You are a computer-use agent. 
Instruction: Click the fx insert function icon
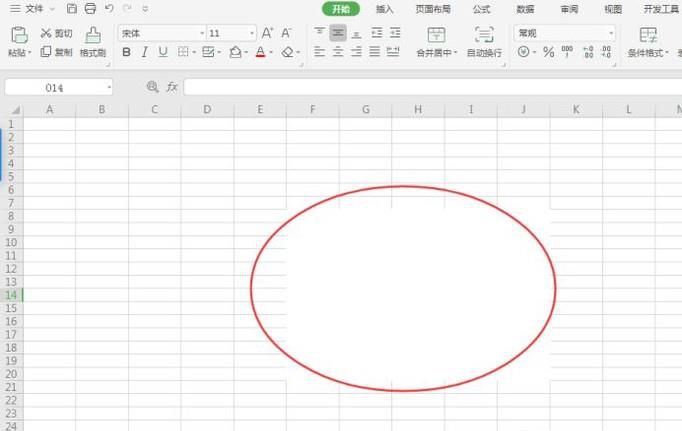172,87
